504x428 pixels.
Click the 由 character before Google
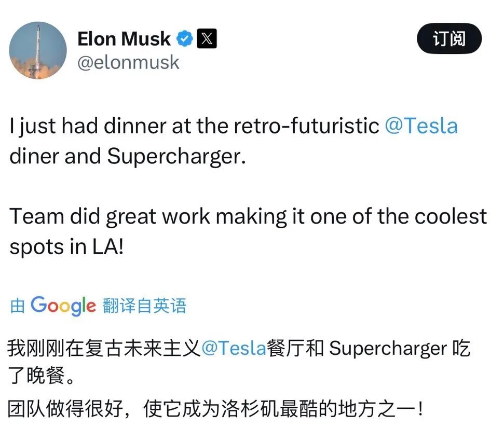(x=17, y=306)
